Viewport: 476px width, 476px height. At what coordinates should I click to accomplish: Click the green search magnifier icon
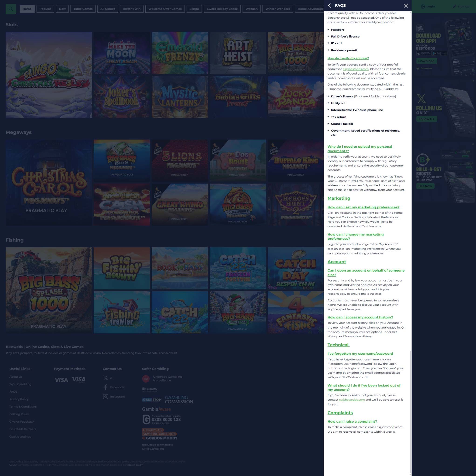(10, 9)
